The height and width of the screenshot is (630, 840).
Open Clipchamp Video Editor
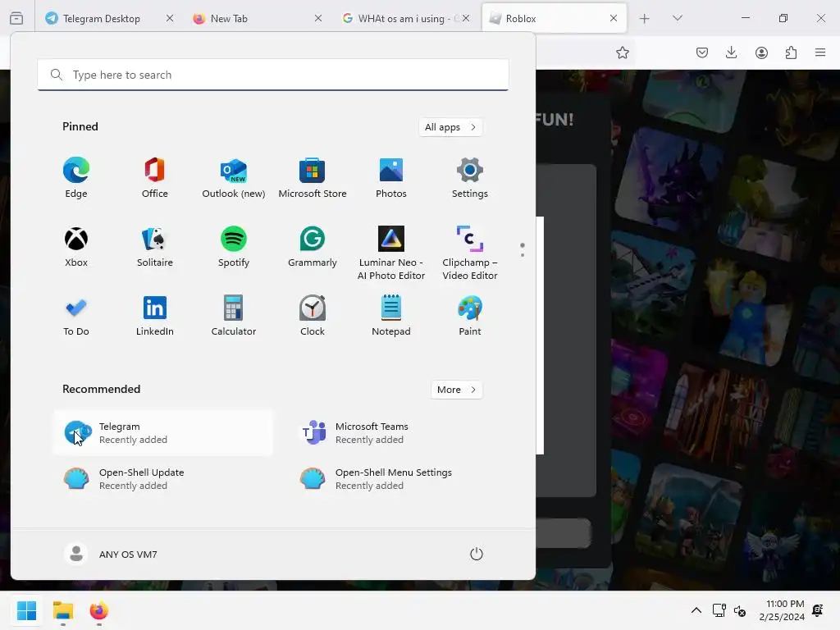pyautogui.click(x=470, y=253)
